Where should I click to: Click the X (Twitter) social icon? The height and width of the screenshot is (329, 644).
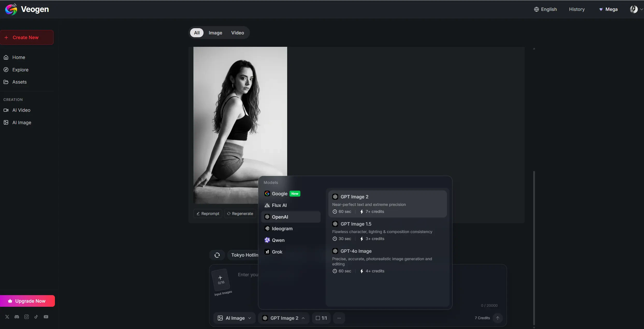(x=7, y=317)
